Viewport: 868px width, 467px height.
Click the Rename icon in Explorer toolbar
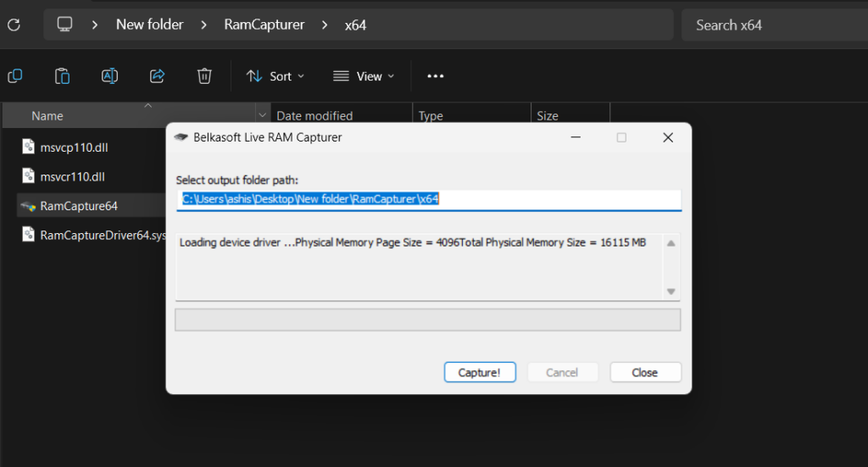tap(109, 75)
